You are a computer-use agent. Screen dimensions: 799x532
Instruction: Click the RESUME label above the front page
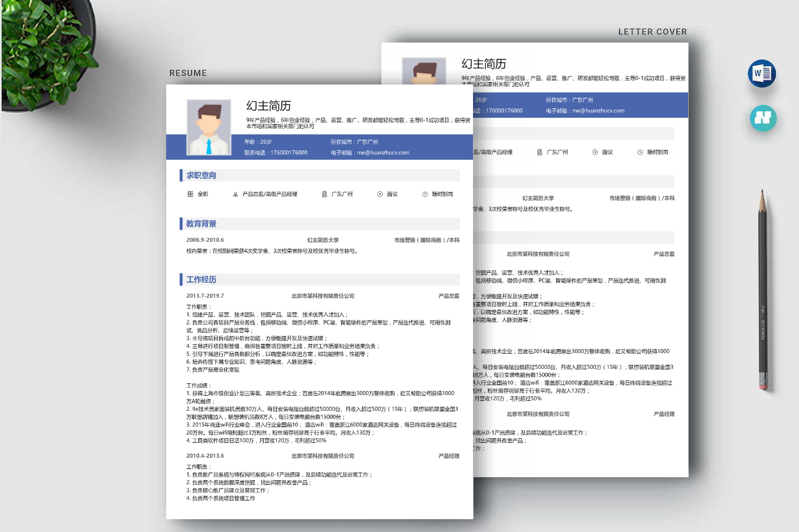click(x=188, y=73)
